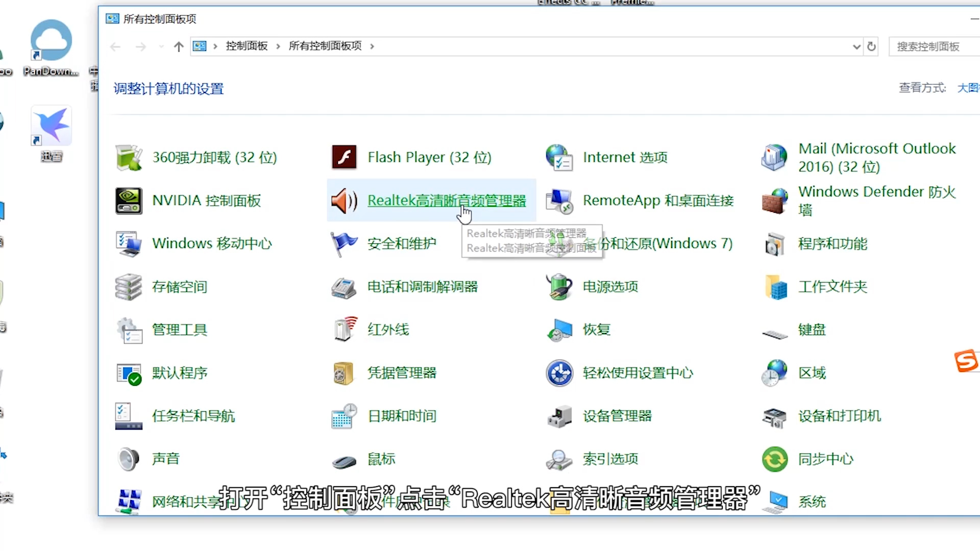Viewport: 980px width, 551px height.
Task: Open the NVIDIA 控制面板 icon
Action: click(x=129, y=201)
